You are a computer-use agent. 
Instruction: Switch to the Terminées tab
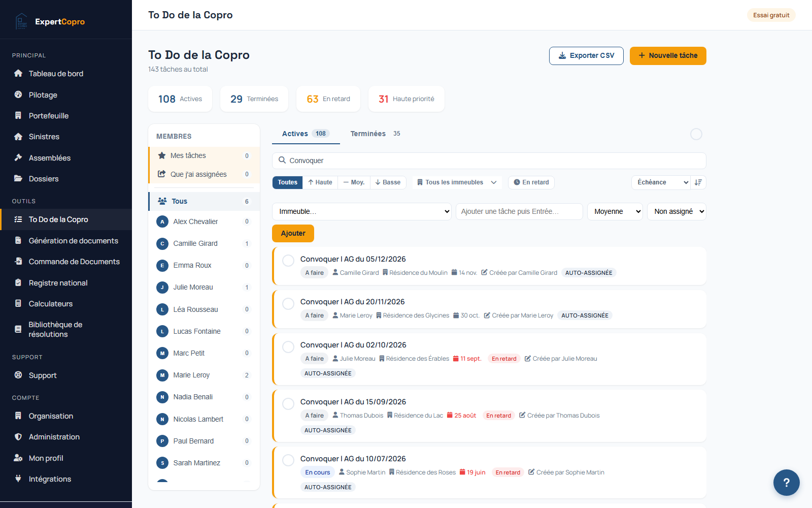click(x=375, y=134)
